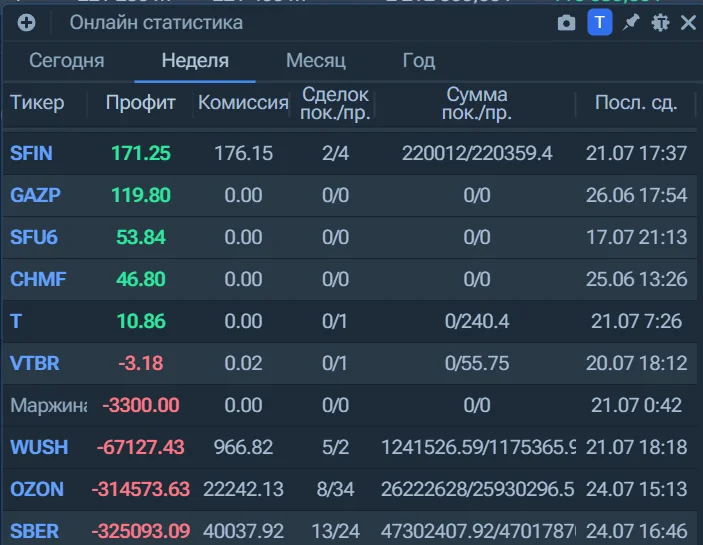Click OZON loss -314573.63
The height and width of the screenshot is (545, 703).
pos(141,489)
